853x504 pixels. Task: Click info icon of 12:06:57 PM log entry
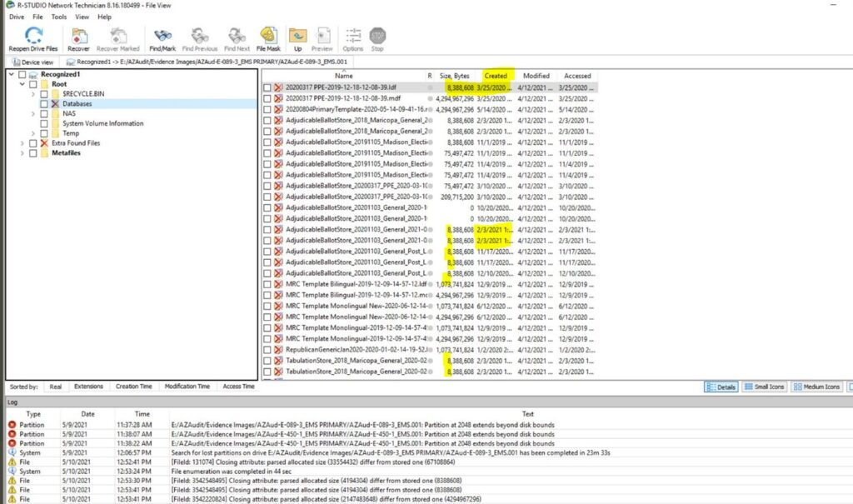[12, 453]
